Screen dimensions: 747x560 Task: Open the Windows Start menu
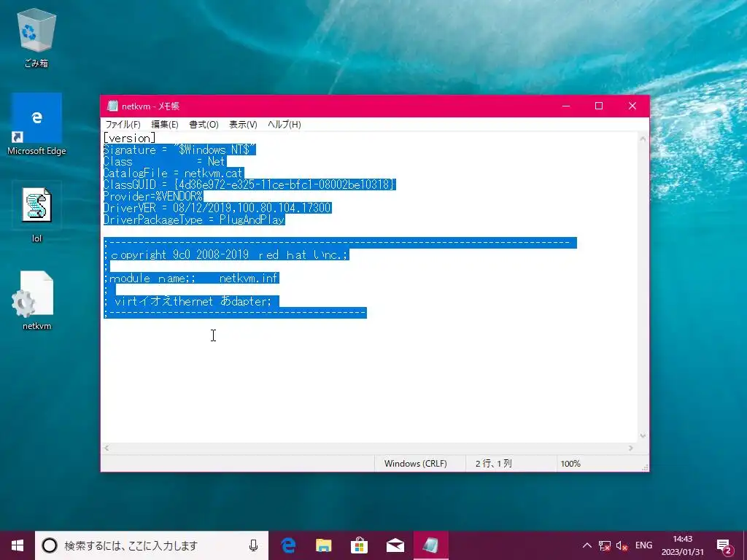pos(18,545)
